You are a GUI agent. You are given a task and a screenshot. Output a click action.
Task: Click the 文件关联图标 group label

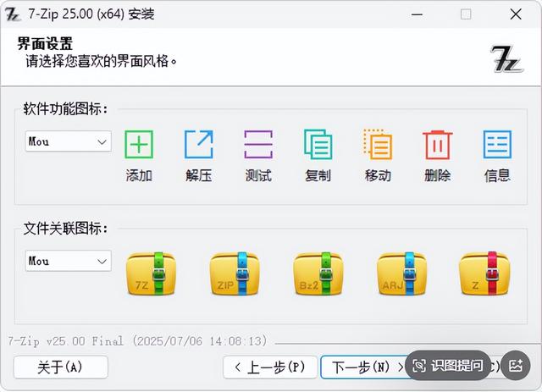pos(66,229)
